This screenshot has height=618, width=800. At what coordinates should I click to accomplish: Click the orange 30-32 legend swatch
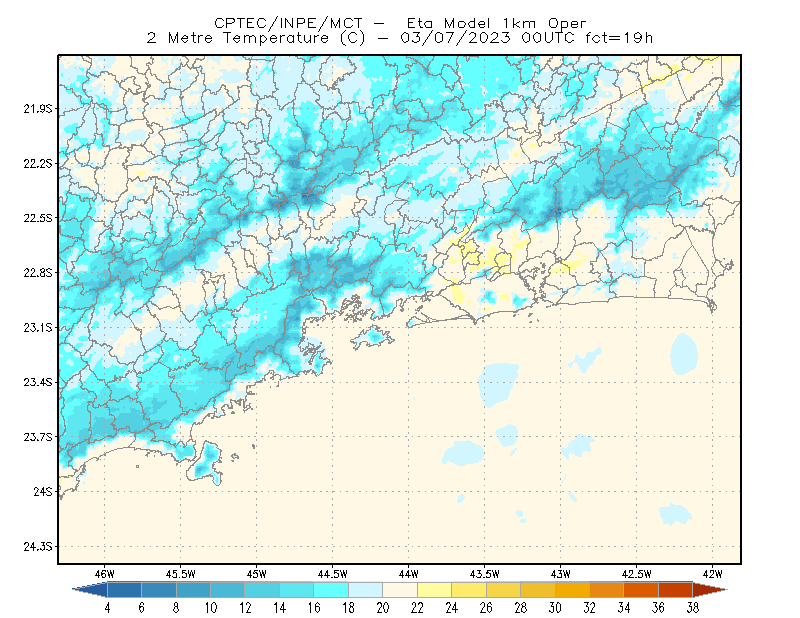pyautogui.click(x=572, y=589)
